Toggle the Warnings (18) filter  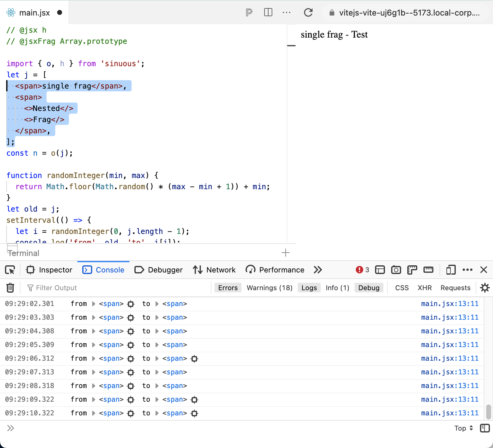(269, 288)
